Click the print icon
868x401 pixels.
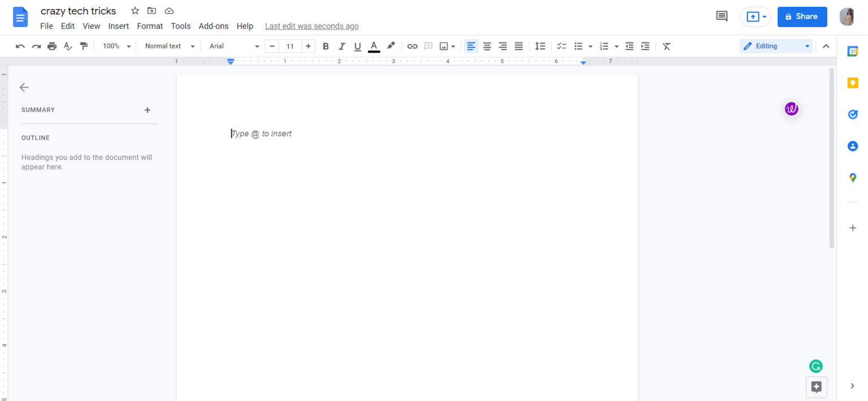click(x=51, y=46)
